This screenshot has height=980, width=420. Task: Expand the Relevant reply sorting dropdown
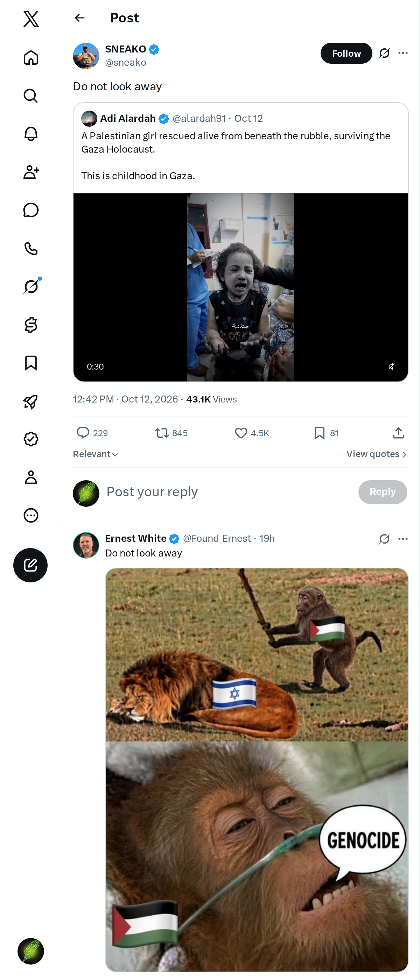96,454
